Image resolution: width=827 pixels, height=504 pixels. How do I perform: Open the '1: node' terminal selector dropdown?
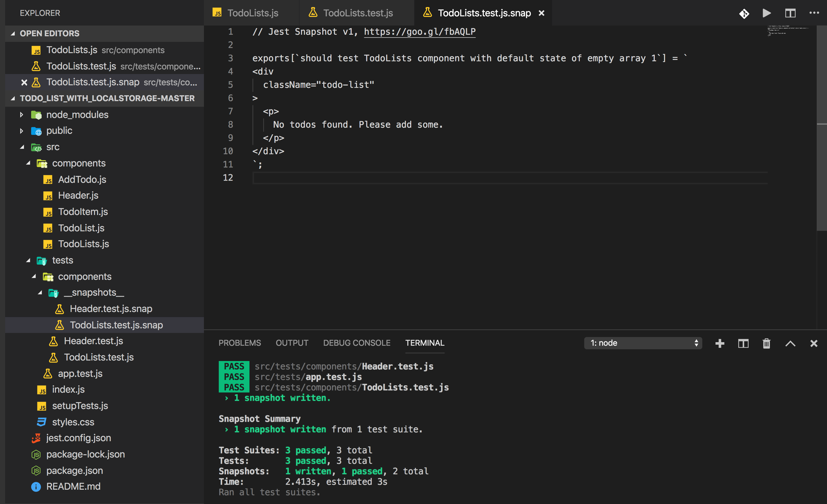pyautogui.click(x=643, y=343)
